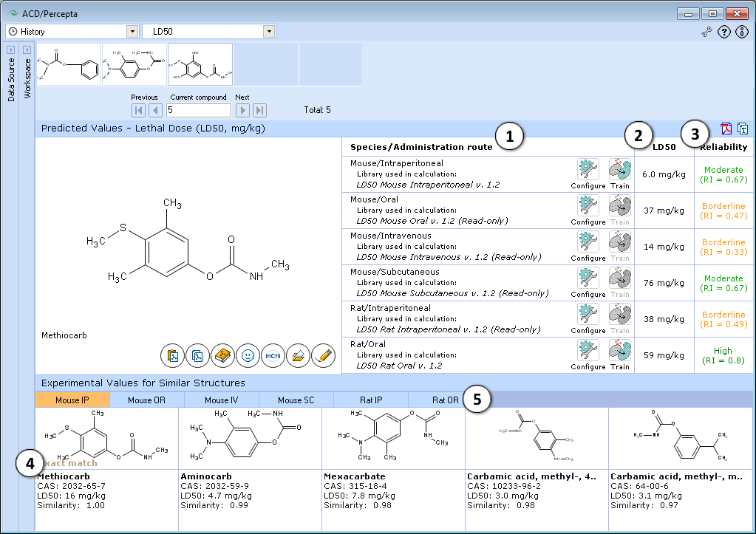This screenshot has width=756, height=534.
Task: Expand the Data Source side panel
Action: tap(10, 49)
